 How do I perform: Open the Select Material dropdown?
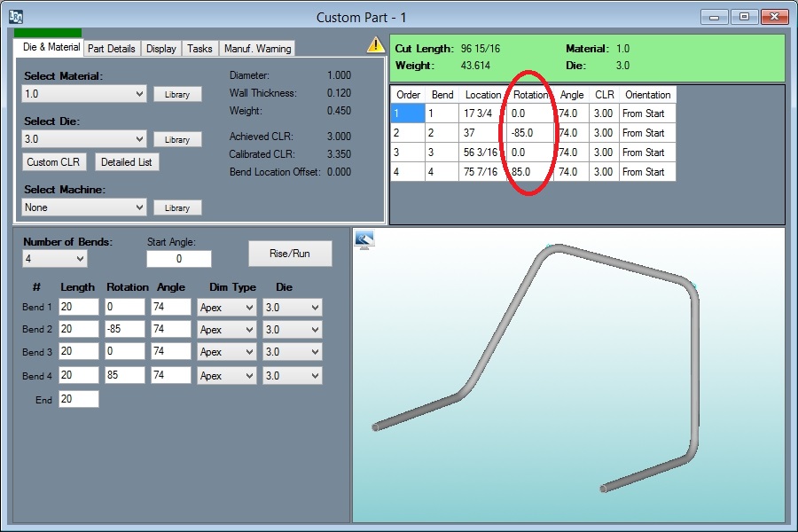[84, 94]
